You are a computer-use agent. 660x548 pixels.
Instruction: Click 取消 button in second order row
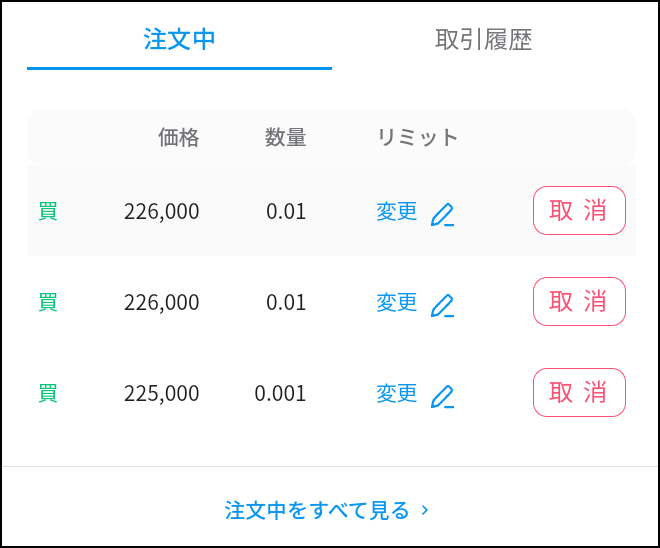point(579,301)
